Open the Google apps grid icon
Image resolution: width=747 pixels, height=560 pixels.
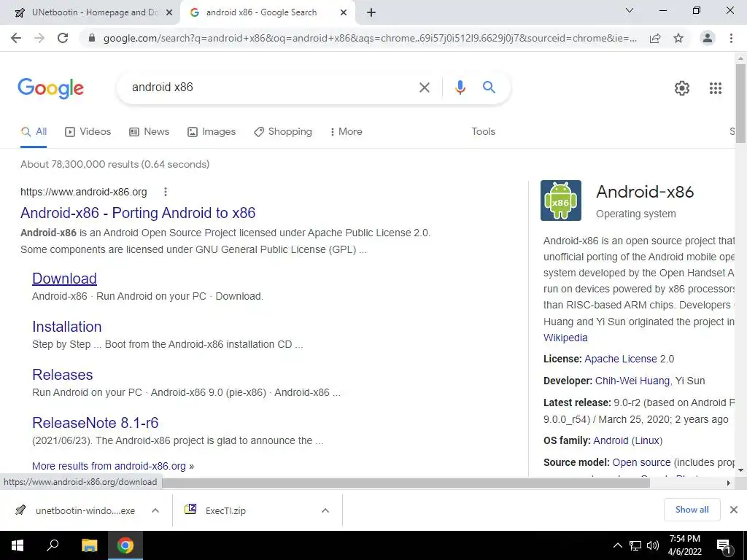point(715,88)
